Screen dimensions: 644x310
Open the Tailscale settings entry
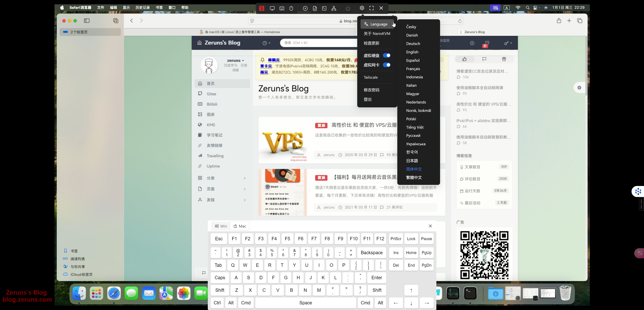(x=370, y=77)
